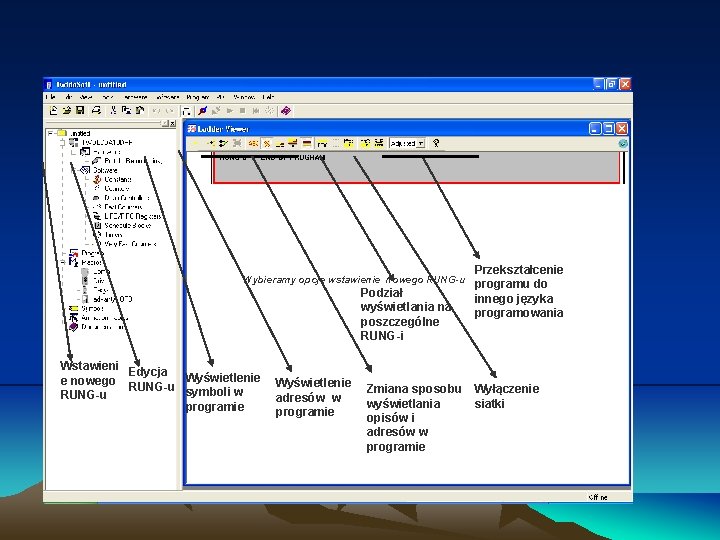Click the PLC Connect plug icon
This screenshot has width=720, height=540.
(202, 111)
